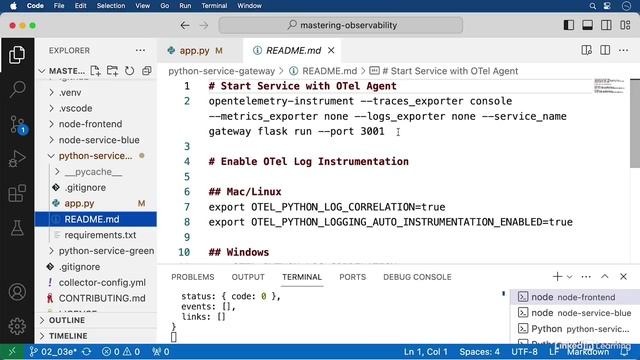This screenshot has height=360, width=640.
Task: Open editor more actions ellipsis
Action: pyautogui.click(x=623, y=50)
